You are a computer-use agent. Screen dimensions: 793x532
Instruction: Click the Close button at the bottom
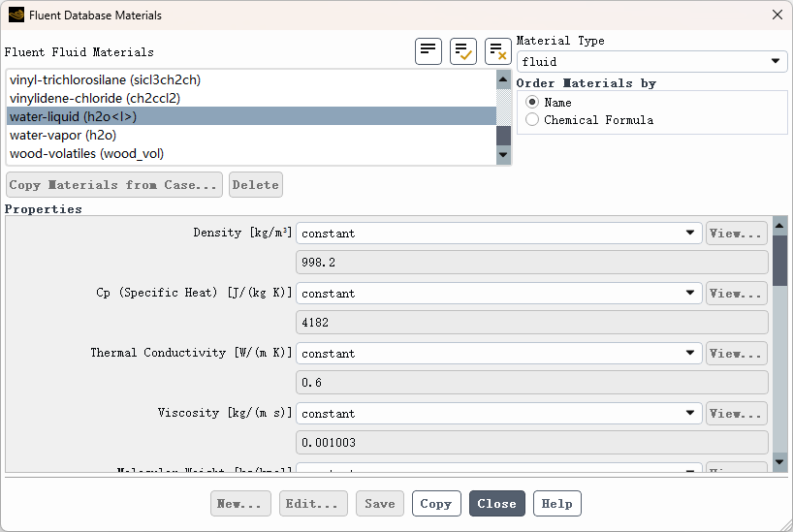(497, 504)
